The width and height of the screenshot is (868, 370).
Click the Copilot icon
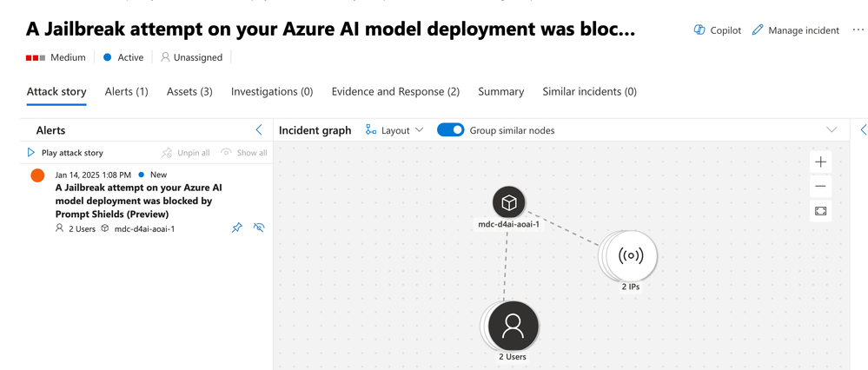point(699,30)
